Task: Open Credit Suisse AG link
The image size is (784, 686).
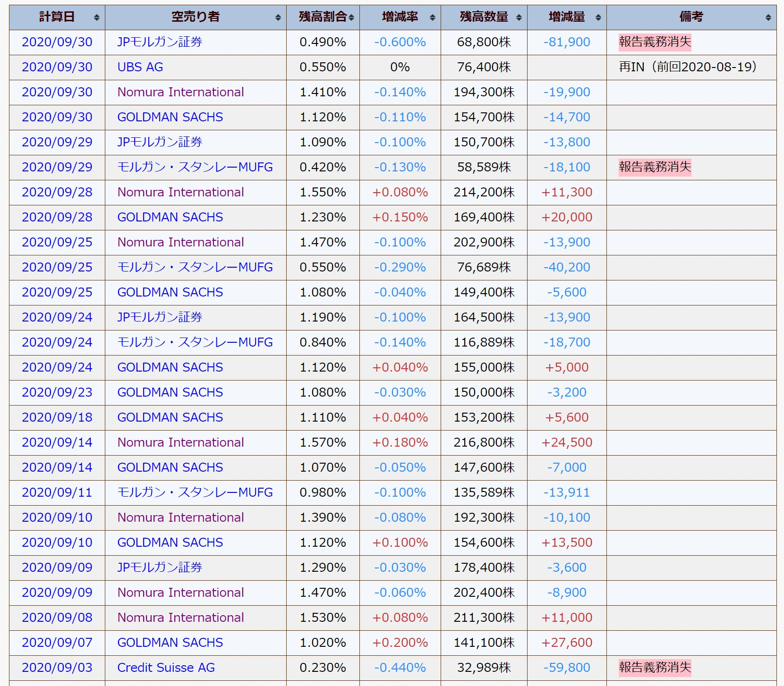Action: coord(166,668)
